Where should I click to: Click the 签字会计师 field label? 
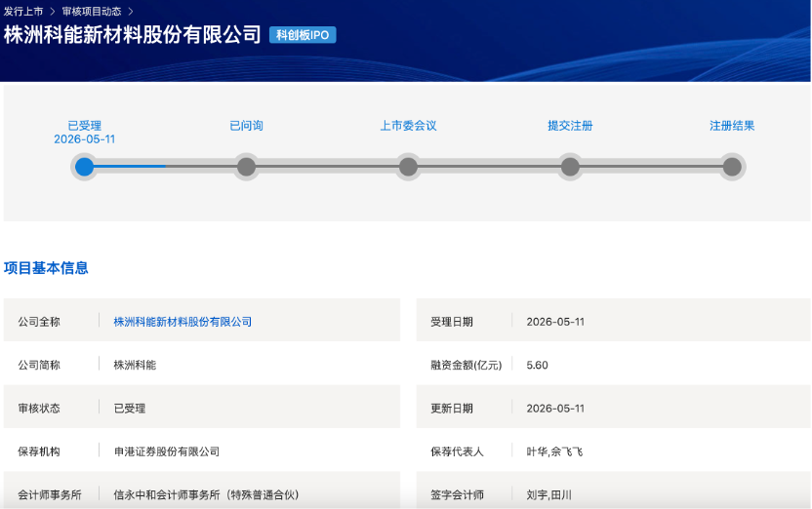(458, 495)
